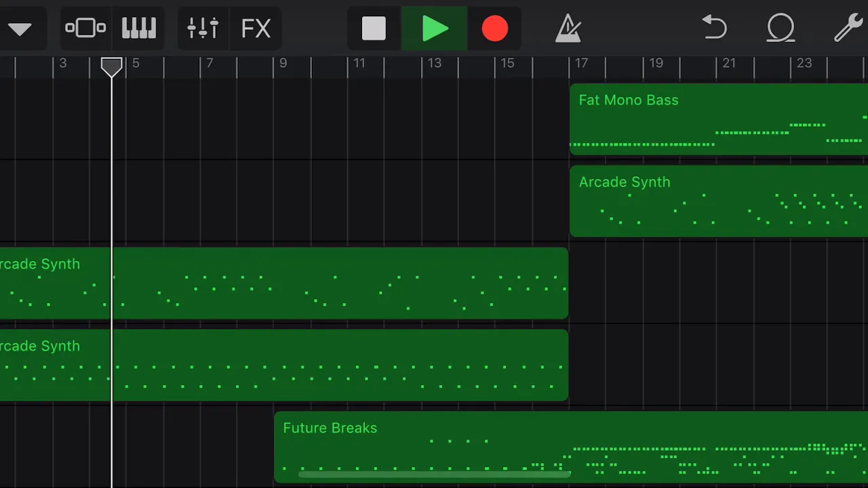Start playback with the green Play button
Image resolution: width=868 pixels, height=488 pixels.
click(435, 29)
